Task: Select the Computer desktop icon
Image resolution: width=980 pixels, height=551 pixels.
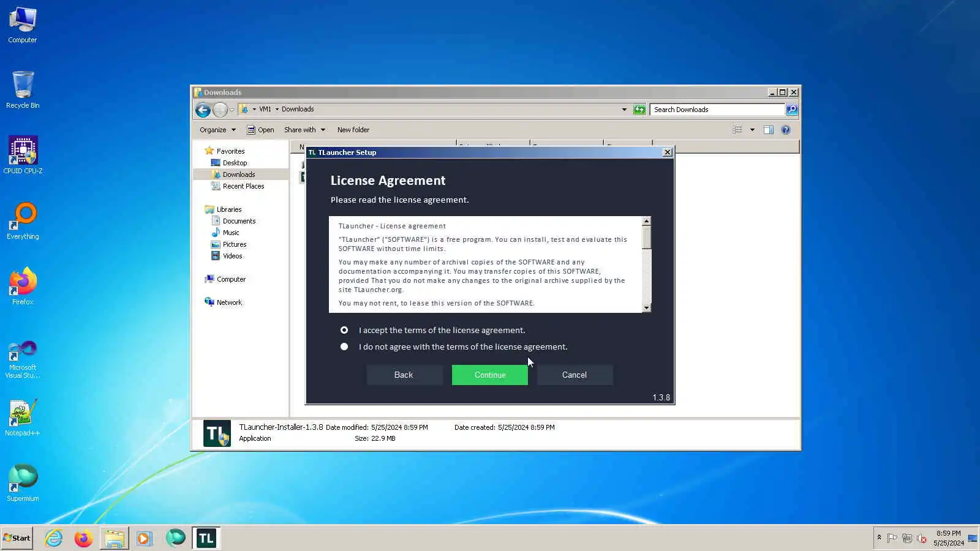Action: (23, 26)
